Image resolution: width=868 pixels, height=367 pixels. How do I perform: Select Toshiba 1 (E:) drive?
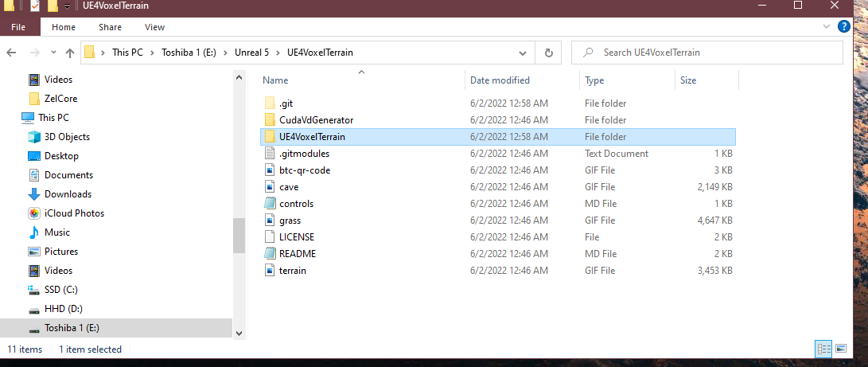(x=72, y=328)
